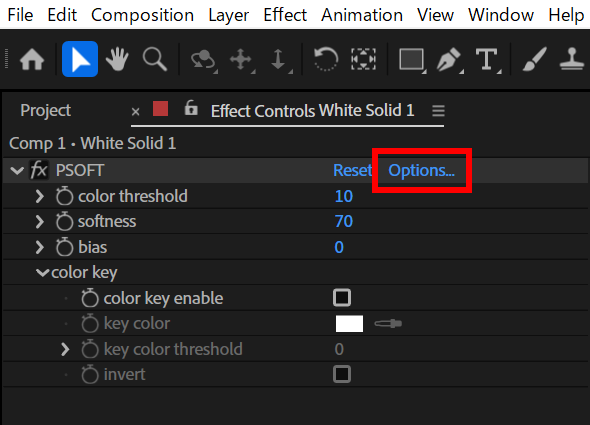
Task: Open the Composition menu
Action: click(143, 15)
